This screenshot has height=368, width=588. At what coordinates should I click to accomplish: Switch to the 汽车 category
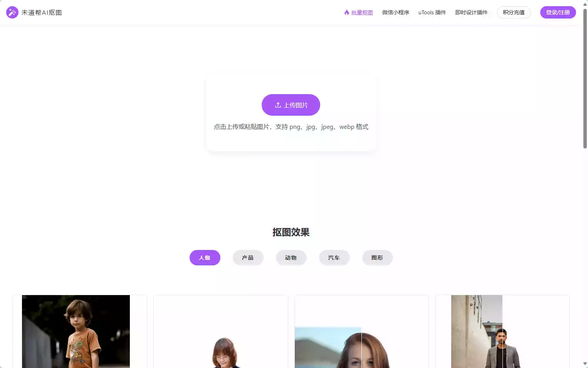click(334, 258)
